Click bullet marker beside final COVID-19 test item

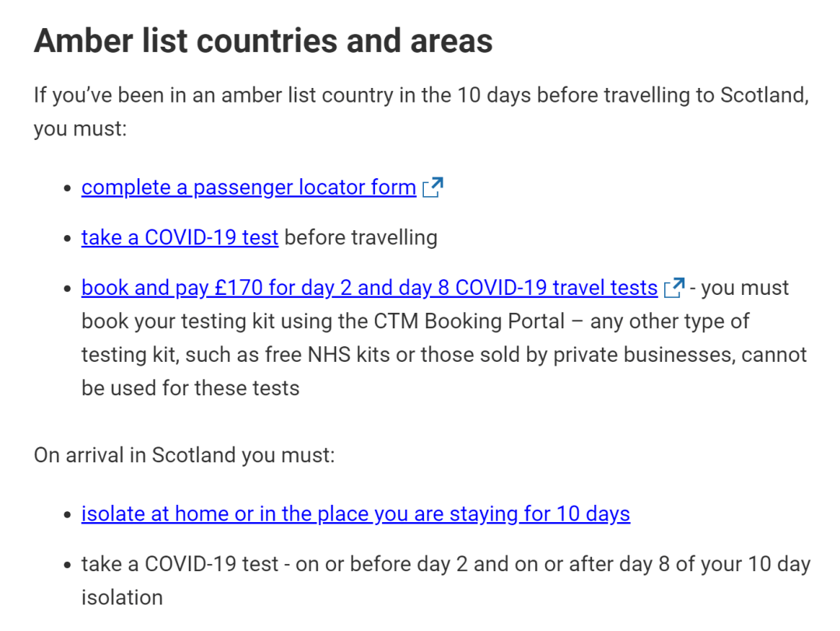point(67,565)
